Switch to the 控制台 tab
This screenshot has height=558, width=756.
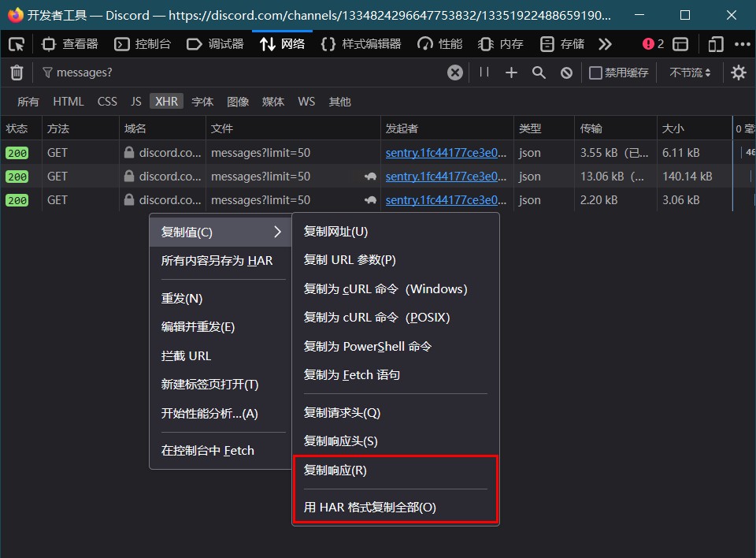pyautogui.click(x=143, y=44)
